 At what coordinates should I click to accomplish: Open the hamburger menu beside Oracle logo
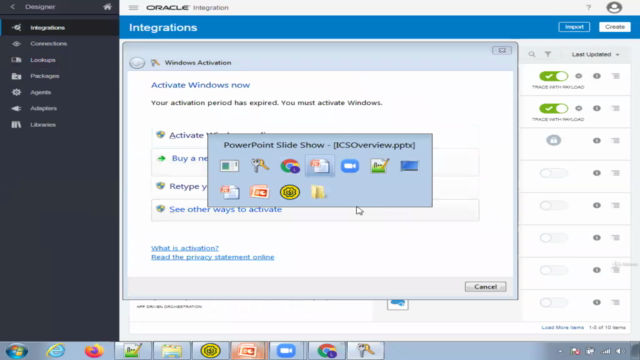(x=133, y=7)
